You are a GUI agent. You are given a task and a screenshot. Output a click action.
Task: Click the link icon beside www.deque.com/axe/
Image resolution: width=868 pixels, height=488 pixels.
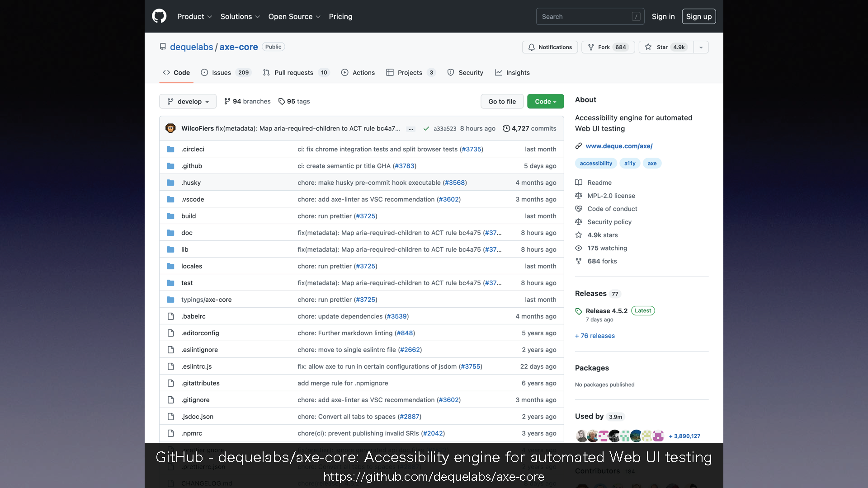pos(579,146)
